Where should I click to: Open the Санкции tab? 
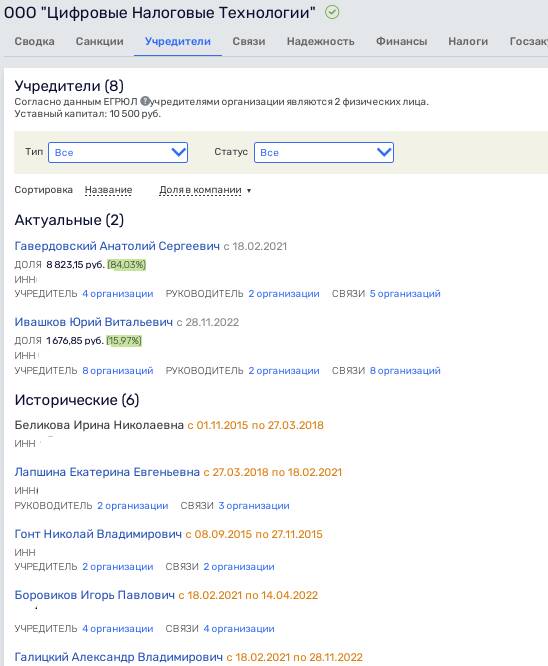(x=99, y=41)
